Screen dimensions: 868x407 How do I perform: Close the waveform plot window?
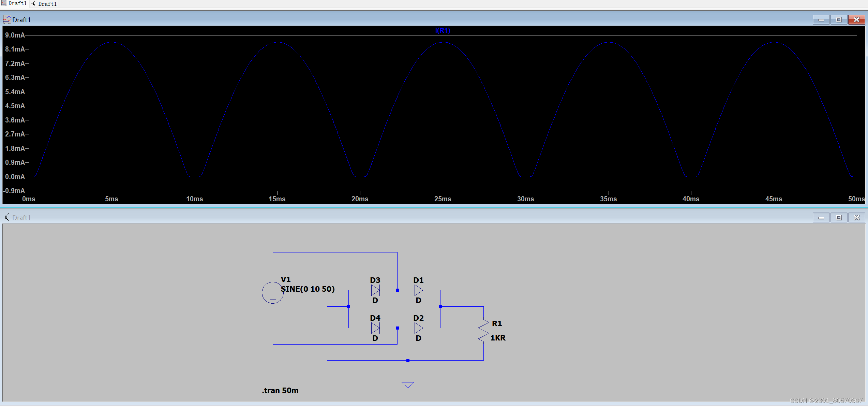tap(856, 20)
